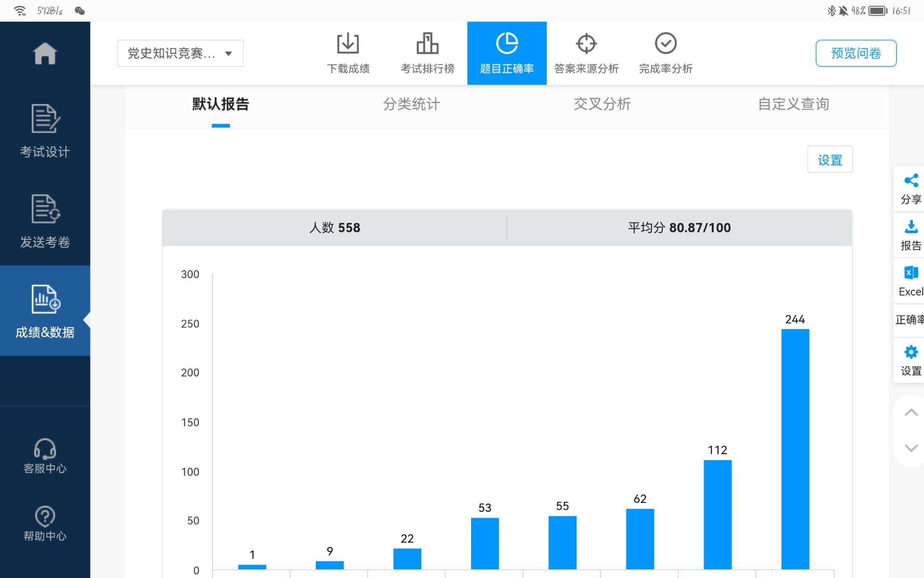924x578 pixels.
Task: Open 答案来源分析 source analysis icon
Action: click(586, 53)
